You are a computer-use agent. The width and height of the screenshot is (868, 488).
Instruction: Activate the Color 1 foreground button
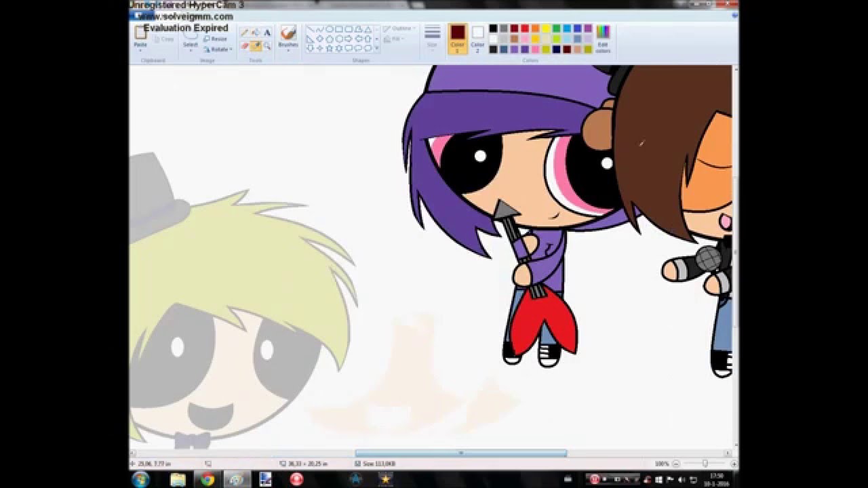[458, 39]
